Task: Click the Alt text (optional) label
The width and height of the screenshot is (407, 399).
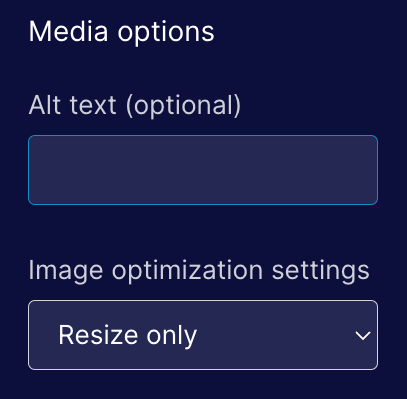Action: coord(135,105)
